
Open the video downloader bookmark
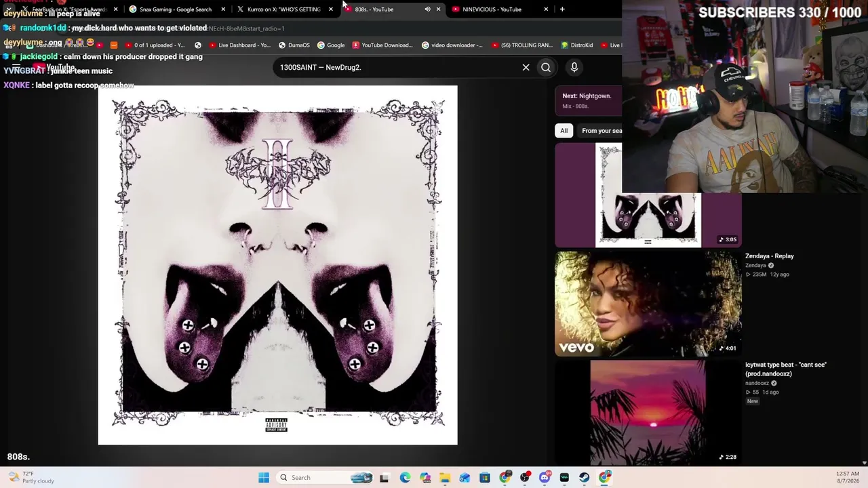[x=452, y=45]
